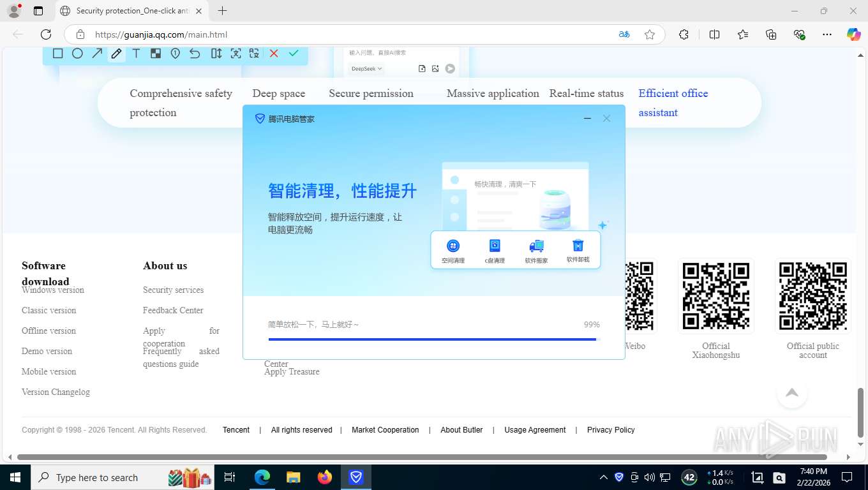
Task: Open the Usage Agreement footer link
Action: coord(535,430)
